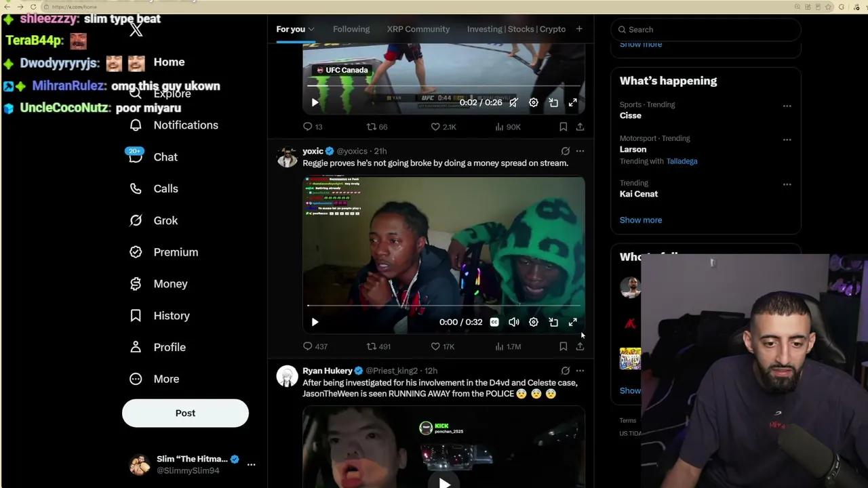The image size is (868, 488).
Task: Show more trends under Kai Cenat
Action: click(641, 220)
